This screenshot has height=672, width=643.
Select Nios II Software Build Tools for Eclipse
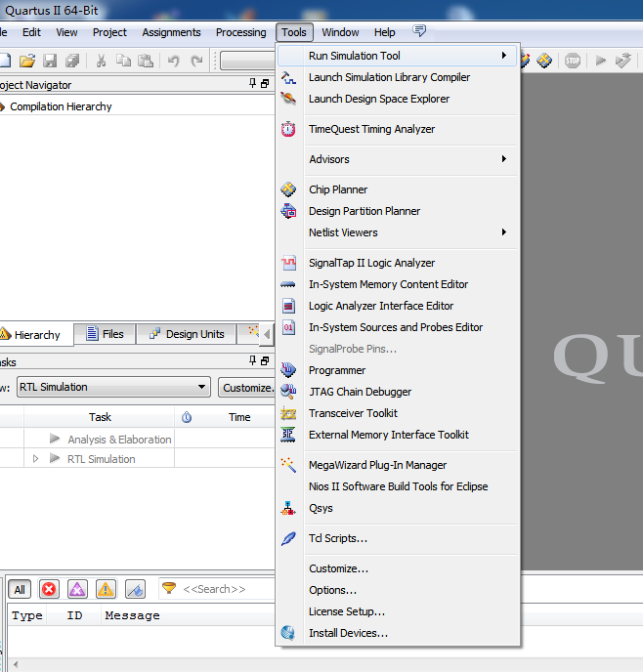pyautogui.click(x=399, y=486)
